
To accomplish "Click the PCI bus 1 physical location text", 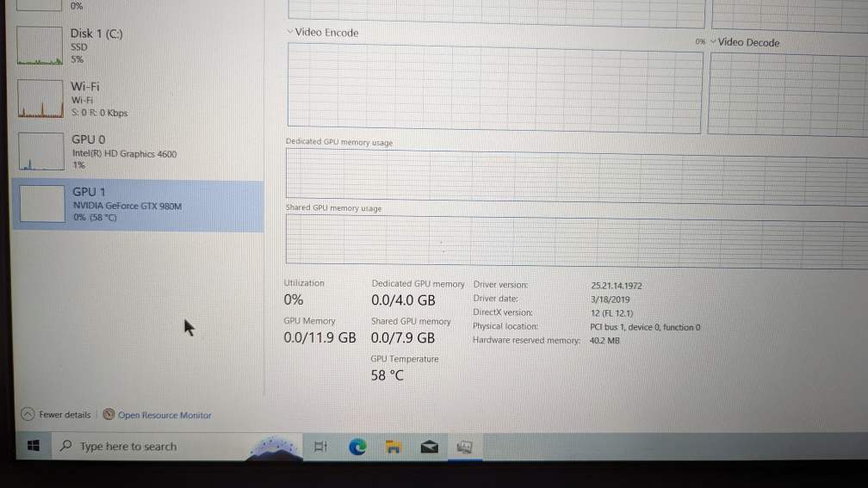I will pos(645,327).
